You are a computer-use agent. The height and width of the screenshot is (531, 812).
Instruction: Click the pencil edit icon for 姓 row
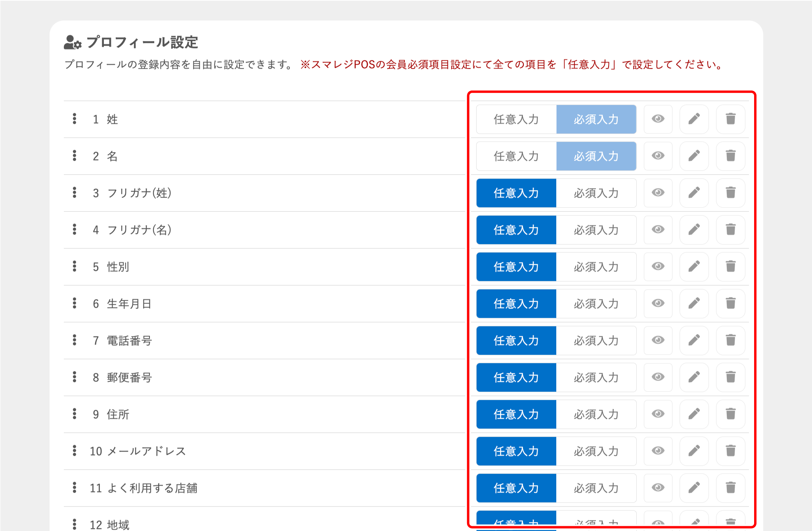[694, 119]
